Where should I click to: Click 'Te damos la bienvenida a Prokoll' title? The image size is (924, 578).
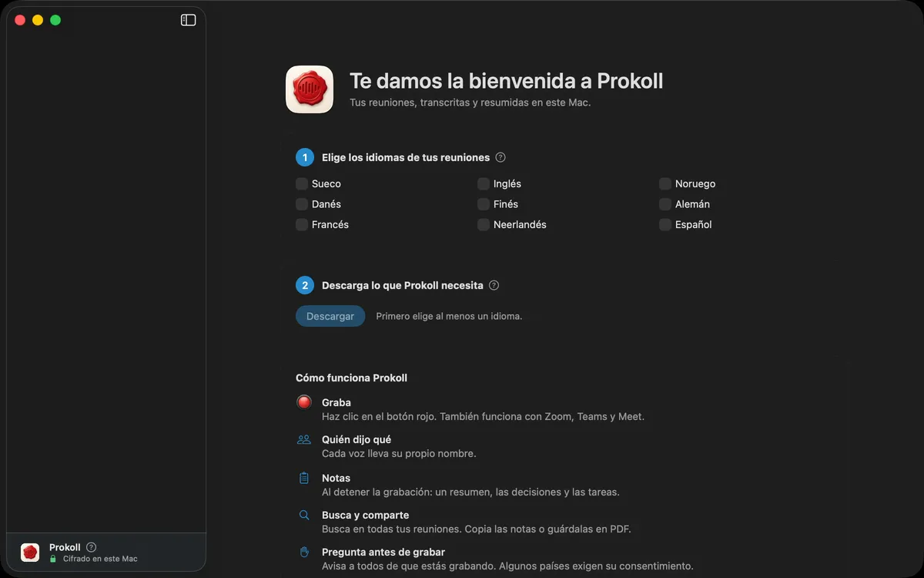click(506, 81)
